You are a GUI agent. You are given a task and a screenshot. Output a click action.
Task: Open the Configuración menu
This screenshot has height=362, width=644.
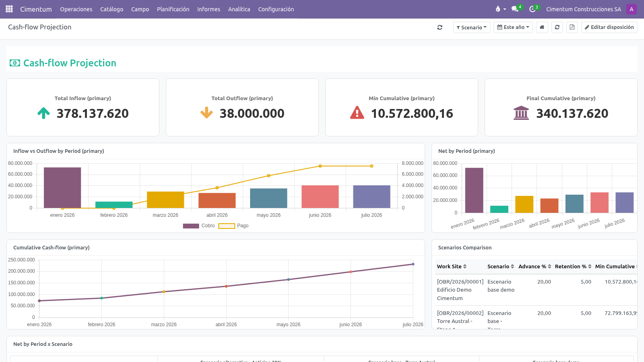tap(276, 9)
